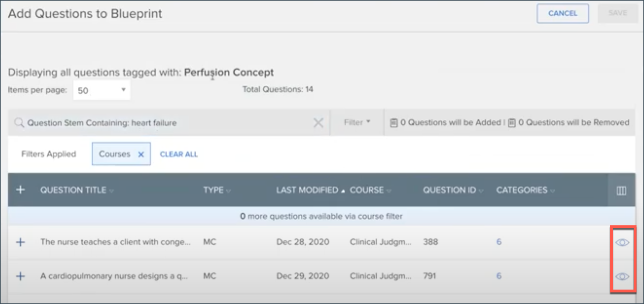
Task: Open the column settings icon in table header
Action: [x=621, y=190]
